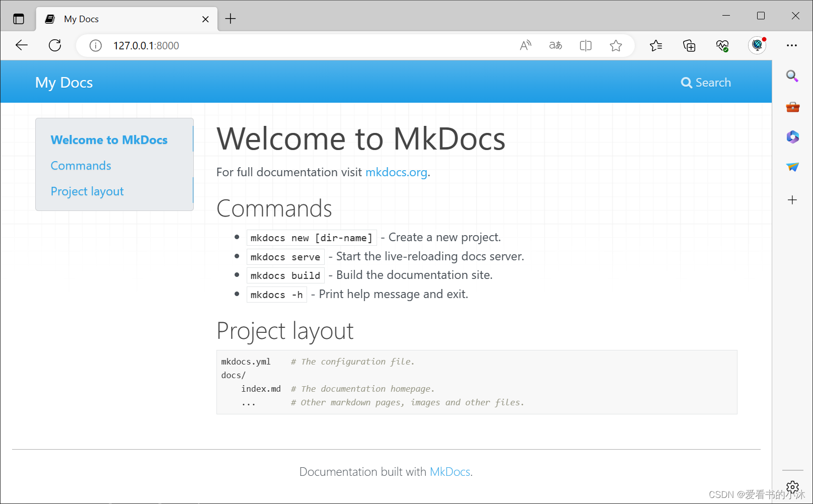Click the Commands section heading
813x504 pixels.
point(274,208)
